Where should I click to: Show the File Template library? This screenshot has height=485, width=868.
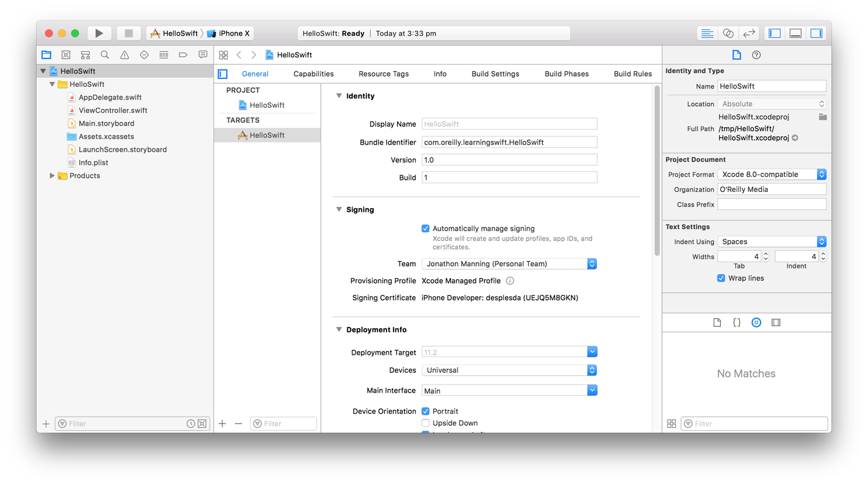[717, 323]
